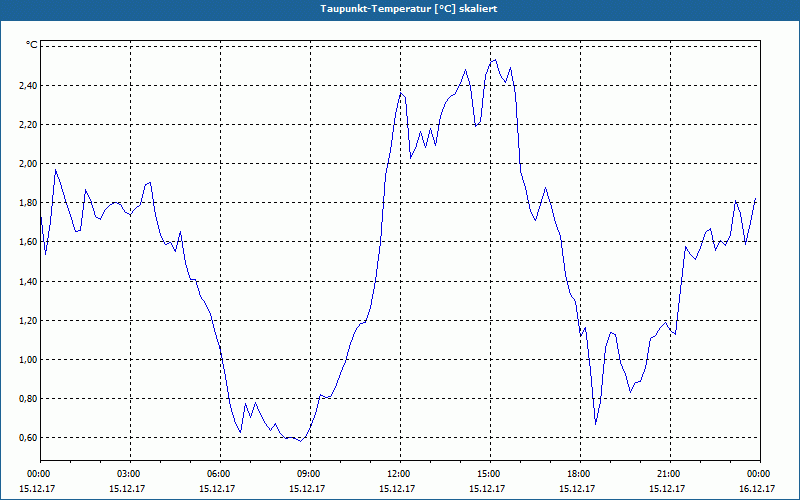This screenshot has width=800, height=500.
Task: Click the "1,40" y-axis label
Action: pyautogui.click(x=28, y=281)
